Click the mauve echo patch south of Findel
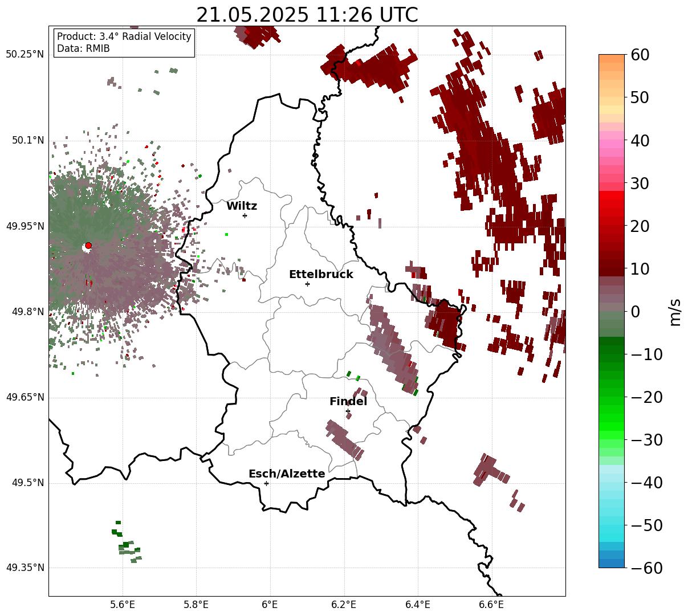 [344, 439]
